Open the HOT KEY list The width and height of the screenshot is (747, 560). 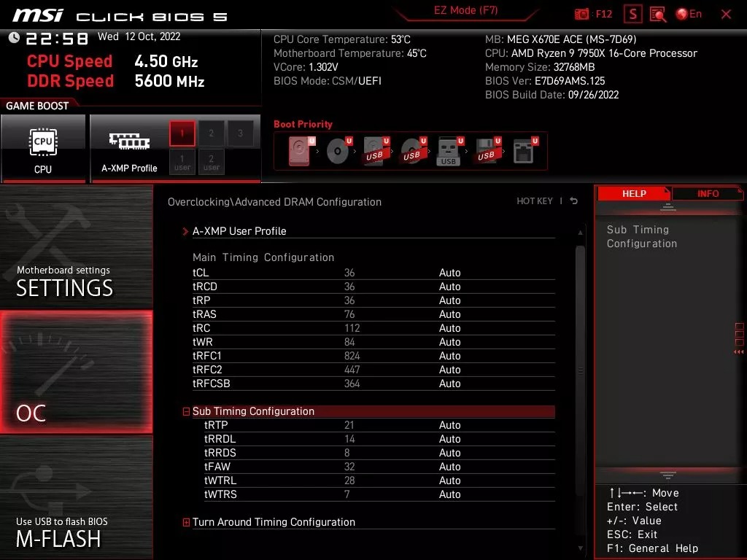click(535, 201)
